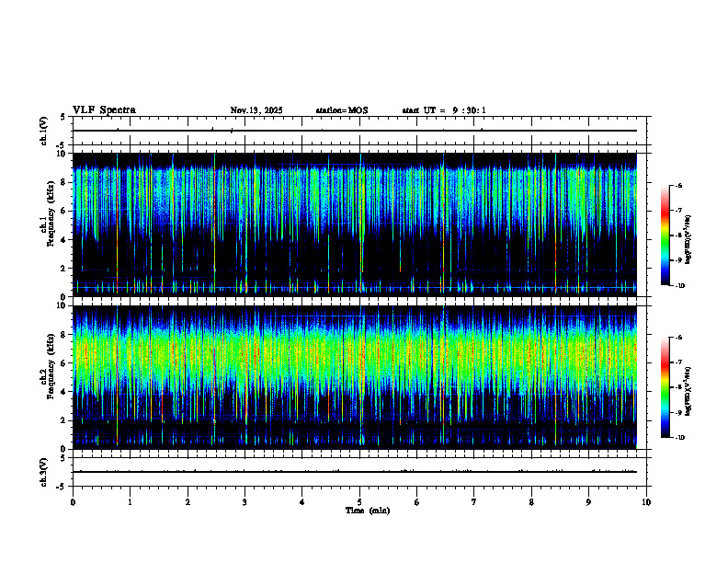This screenshot has width=728, height=563.
Task: Click the "10" tick on ch.1 frequency axis
Action: pyautogui.click(x=63, y=154)
